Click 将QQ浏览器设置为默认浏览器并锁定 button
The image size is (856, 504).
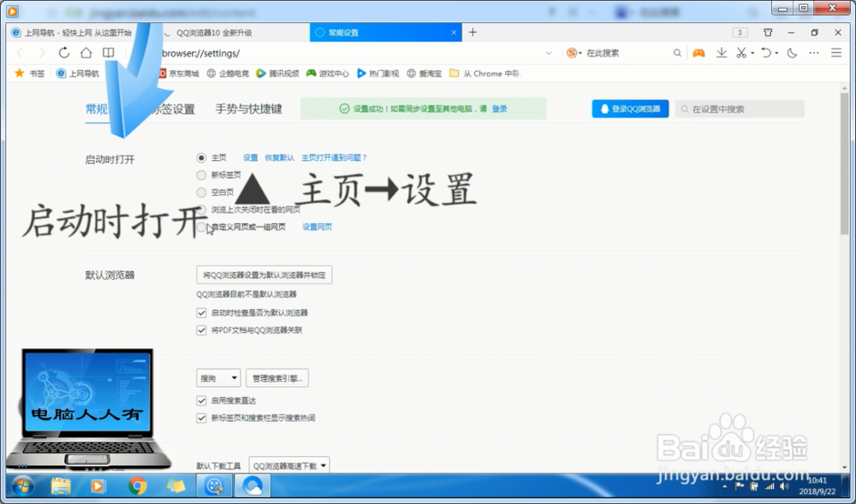pos(265,275)
